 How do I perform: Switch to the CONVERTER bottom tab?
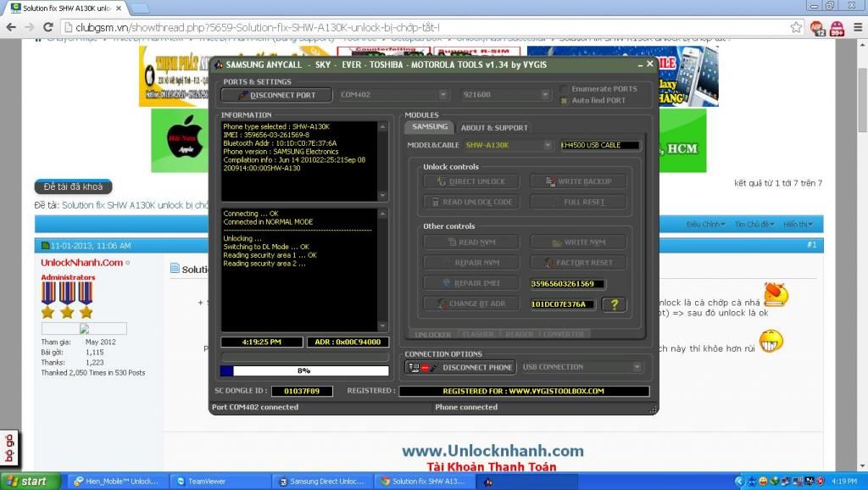click(x=563, y=334)
